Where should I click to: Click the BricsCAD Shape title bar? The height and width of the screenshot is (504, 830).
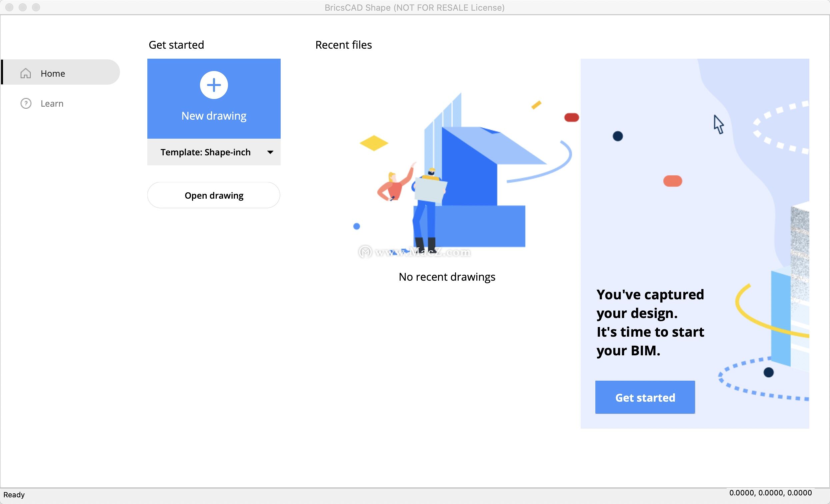(x=414, y=7)
